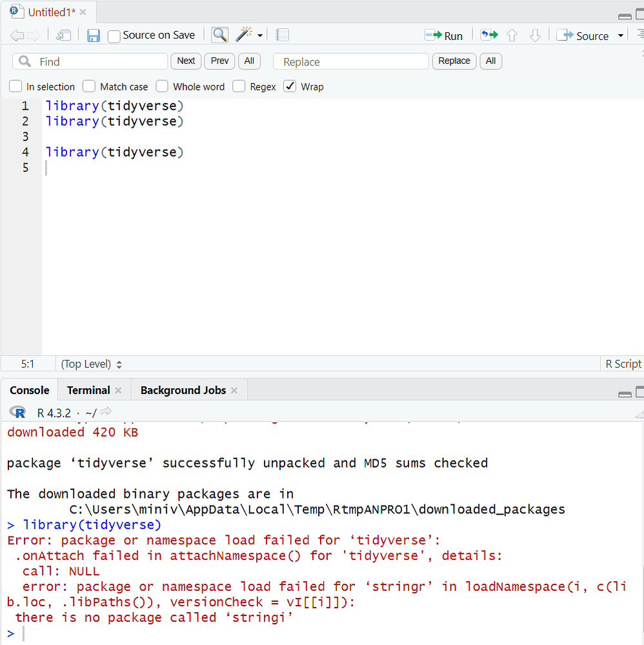644x645 pixels.
Task: Switch to the Background Jobs tab
Action: coord(183,390)
